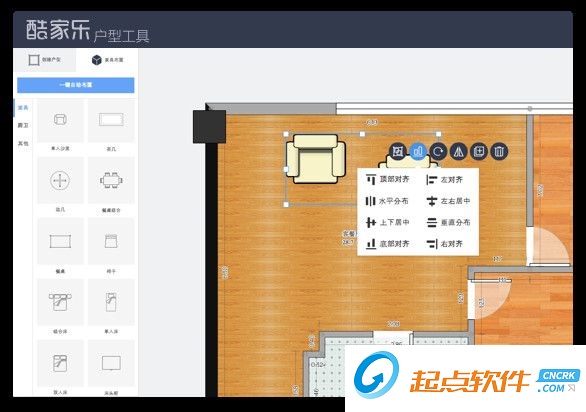Choose 水平分布 from the align menu
This screenshot has height=412, width=586.
387,201
